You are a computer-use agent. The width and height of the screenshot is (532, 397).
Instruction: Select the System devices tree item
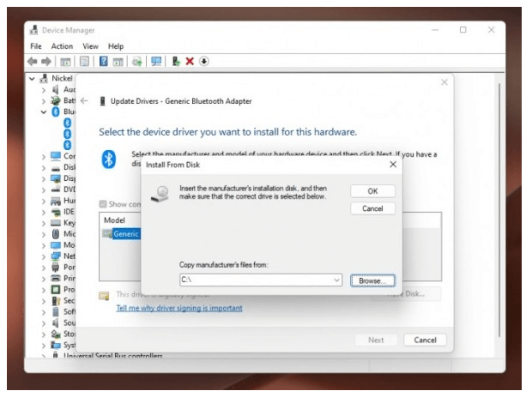pyautogui.click(x=63, y=346)
